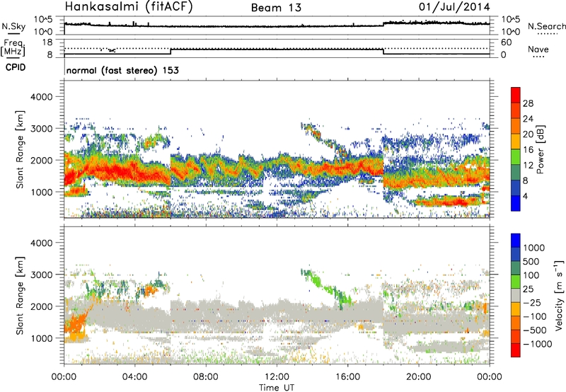
Task: Click the light green 25–100 Velocity swatch
Action: point(516,282)
